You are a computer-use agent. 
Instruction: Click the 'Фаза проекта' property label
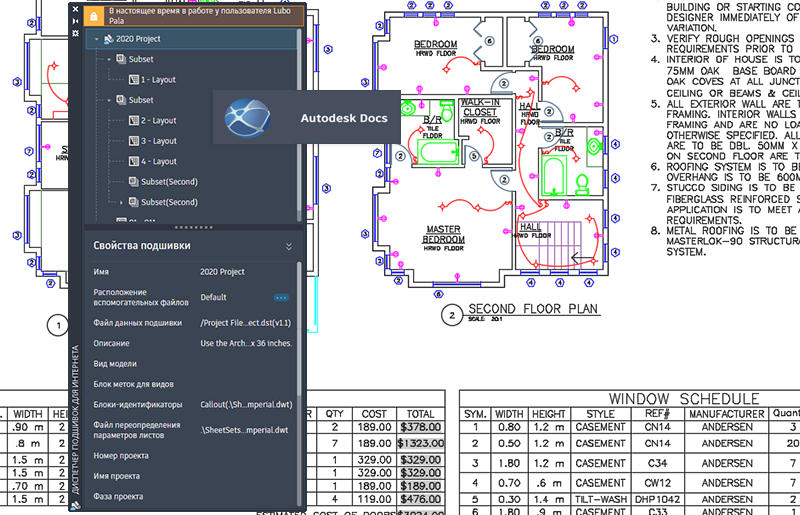click(118, 497)
